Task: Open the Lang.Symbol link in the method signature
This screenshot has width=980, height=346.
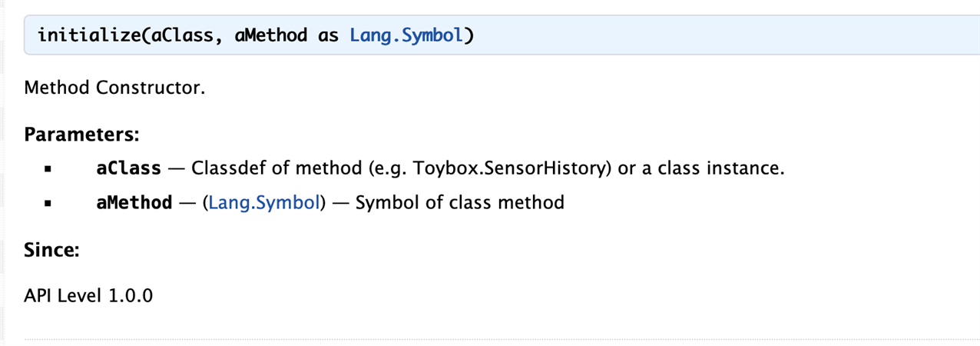Action: pos(406,36)
